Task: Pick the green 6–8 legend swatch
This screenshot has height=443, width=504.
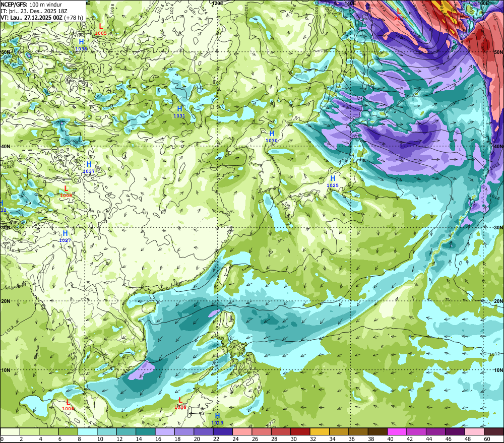Action: pos(68,431)
